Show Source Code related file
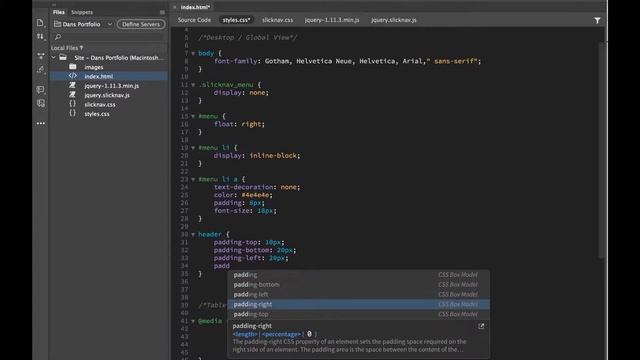 tap(194, 20)
